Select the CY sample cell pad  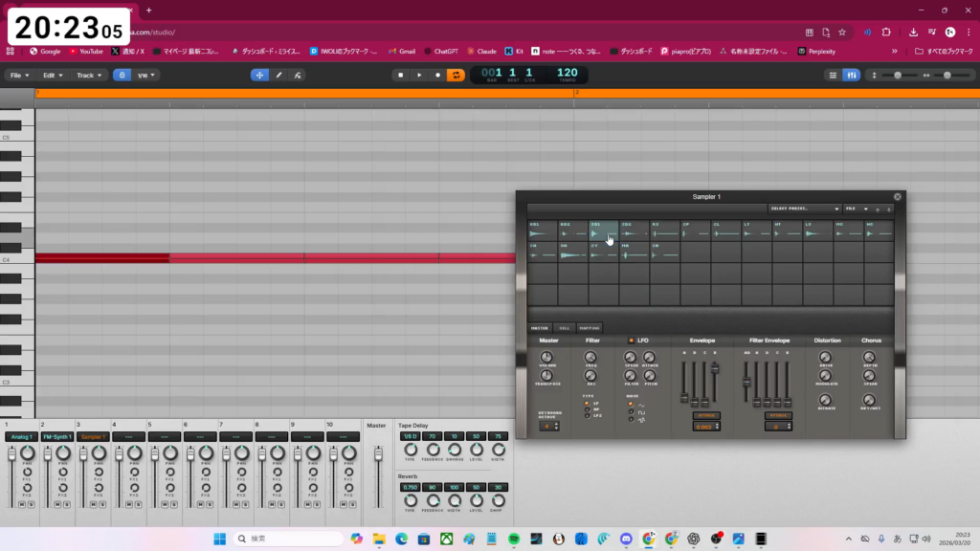coord(603,253)
